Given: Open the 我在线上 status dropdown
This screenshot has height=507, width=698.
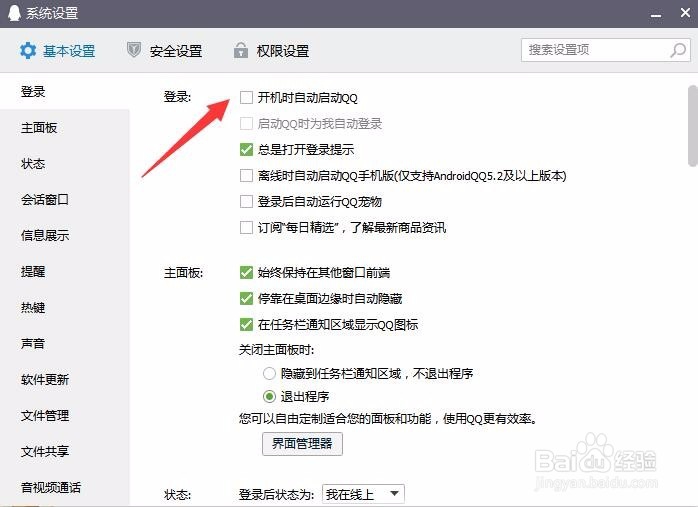Looking at the screenshot, I should [x=363, y=494].
